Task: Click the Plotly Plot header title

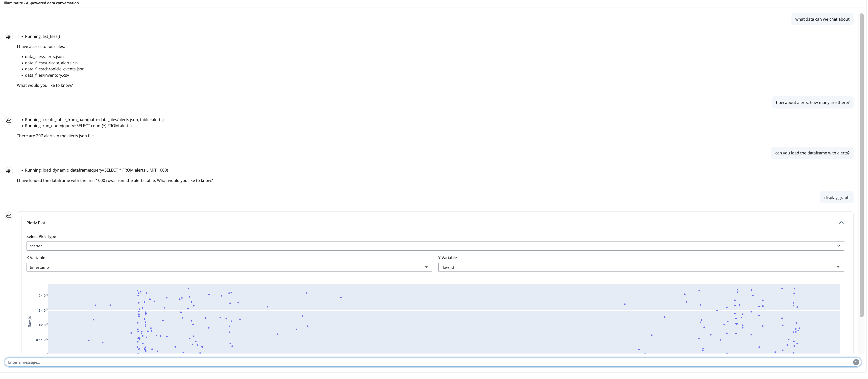Action: [36, 223]
